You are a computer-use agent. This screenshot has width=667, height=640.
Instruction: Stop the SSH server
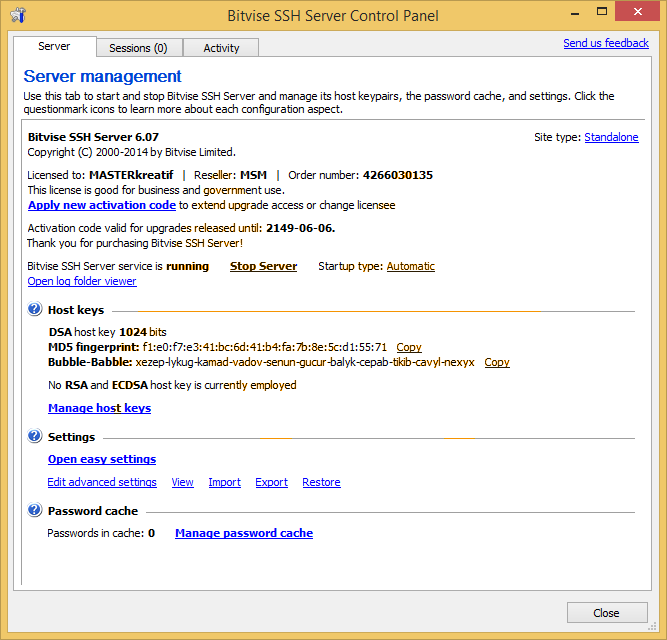(x=263, y=266)
